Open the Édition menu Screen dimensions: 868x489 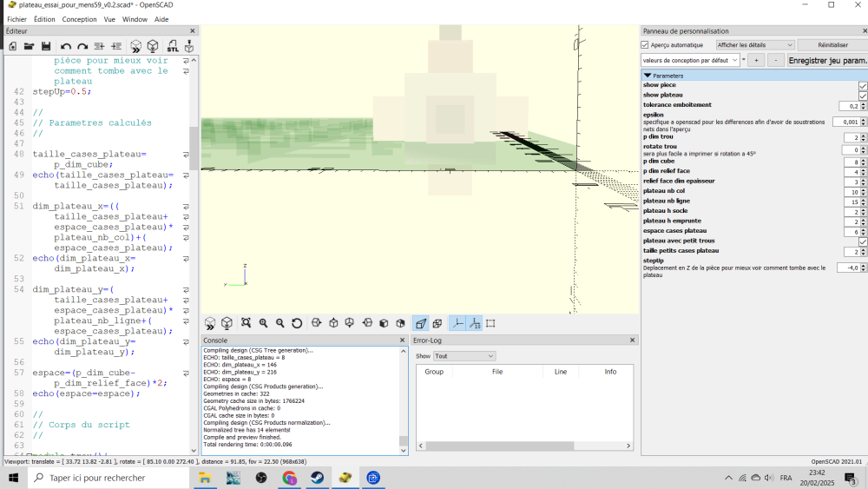coord(44,19)
